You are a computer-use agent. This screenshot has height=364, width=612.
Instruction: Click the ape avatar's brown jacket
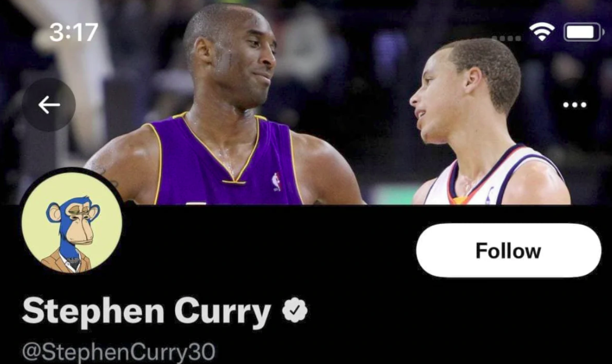(x=67, y=261)
